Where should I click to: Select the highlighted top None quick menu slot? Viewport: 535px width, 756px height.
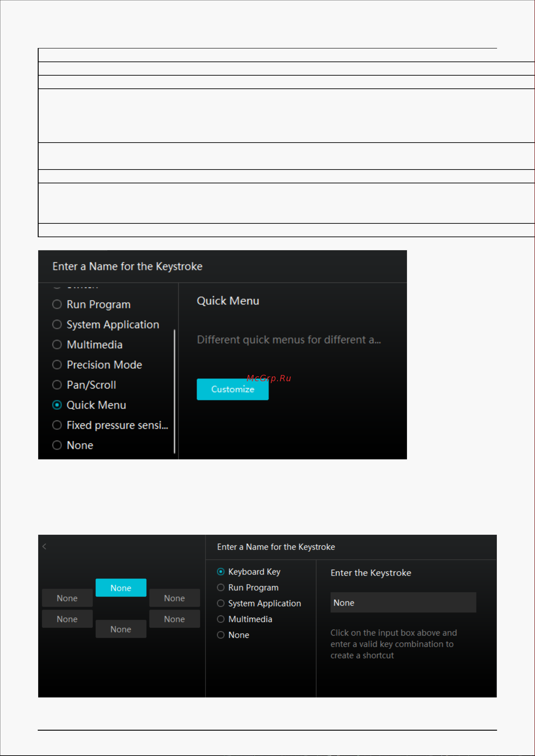(x=121, y=588)
